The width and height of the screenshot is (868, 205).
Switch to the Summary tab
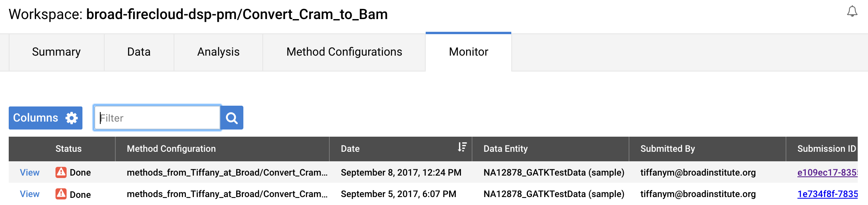[x=56, y=52]
